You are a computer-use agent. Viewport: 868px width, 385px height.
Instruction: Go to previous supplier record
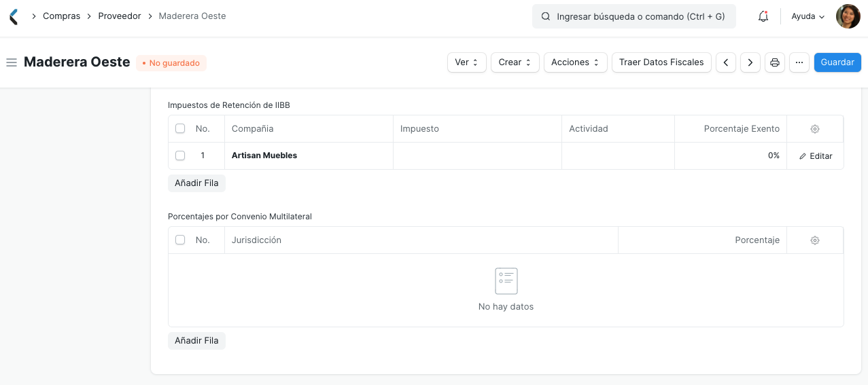(x=726, y=62)
